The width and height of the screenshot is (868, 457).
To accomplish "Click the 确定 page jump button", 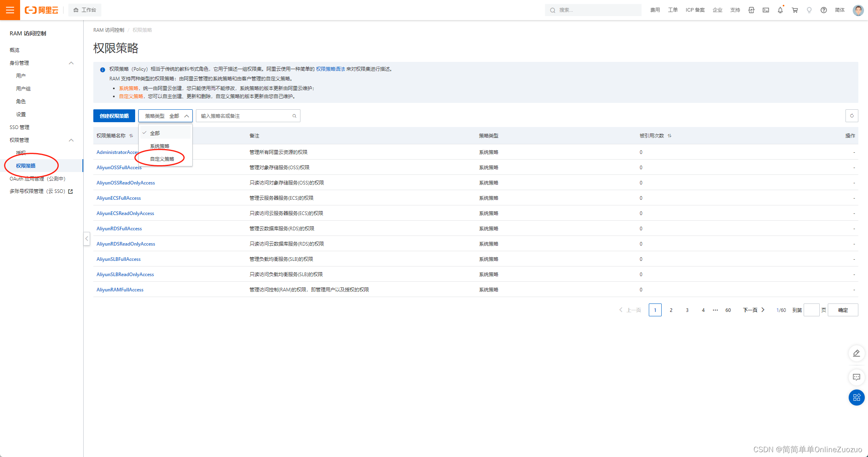I will [843, 310].
